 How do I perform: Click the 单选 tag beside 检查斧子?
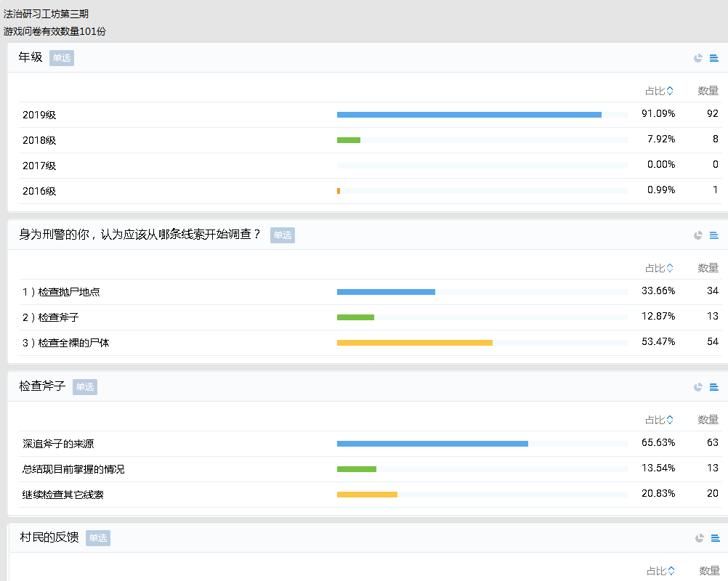pos(85,387)
